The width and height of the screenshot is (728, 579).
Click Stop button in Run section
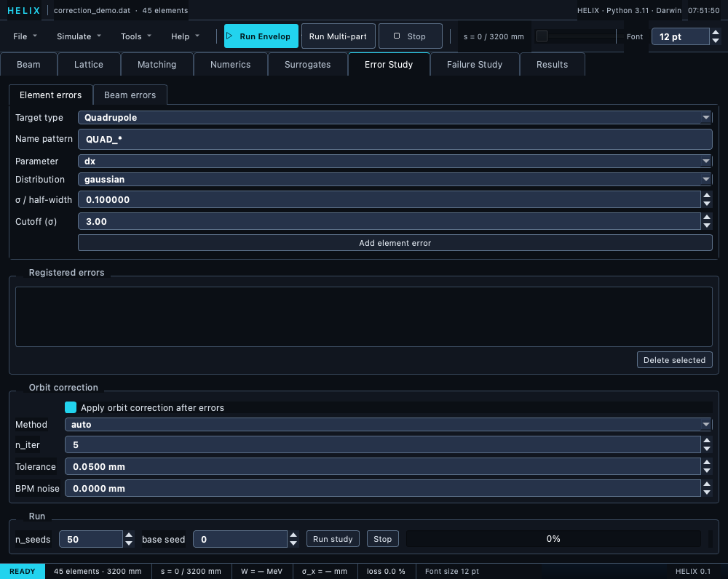(383, 539)
